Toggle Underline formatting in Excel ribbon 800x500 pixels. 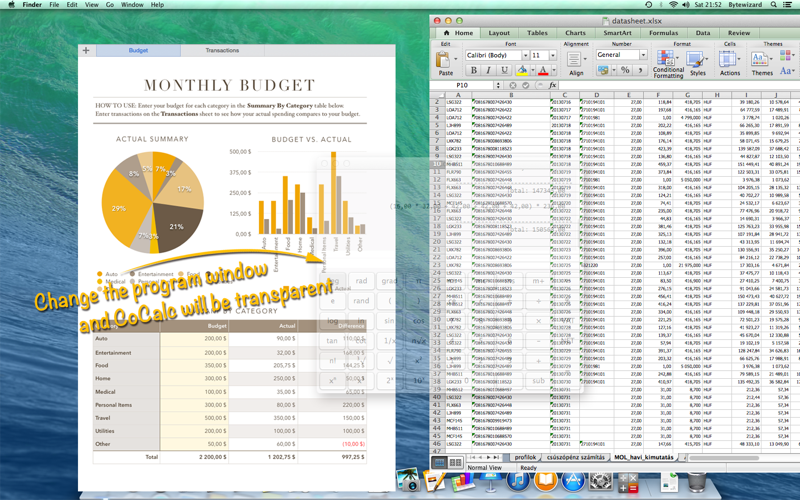[x=504, y=70]
